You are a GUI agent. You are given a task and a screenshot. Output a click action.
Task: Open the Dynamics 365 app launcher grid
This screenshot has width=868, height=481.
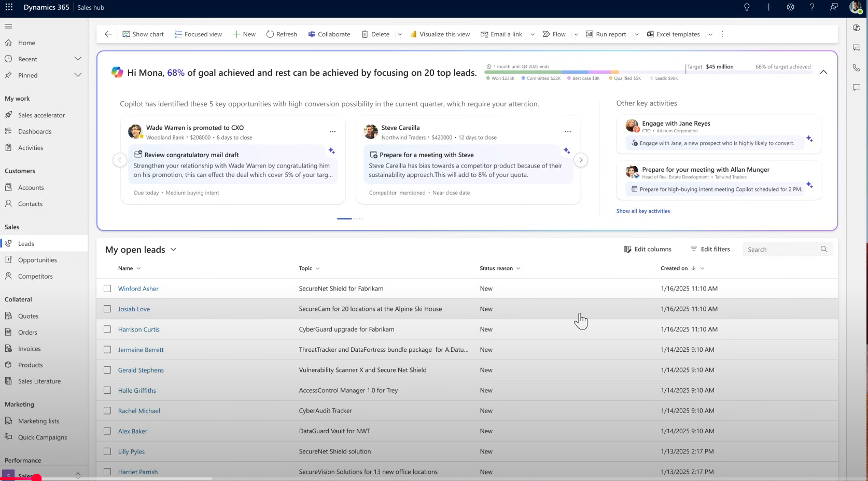[9, 7]
